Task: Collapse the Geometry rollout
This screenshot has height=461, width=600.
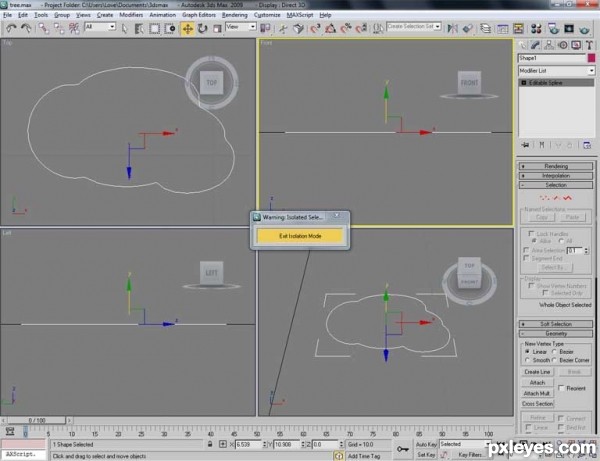Action: pyautogui.click(x=556, y=334)
